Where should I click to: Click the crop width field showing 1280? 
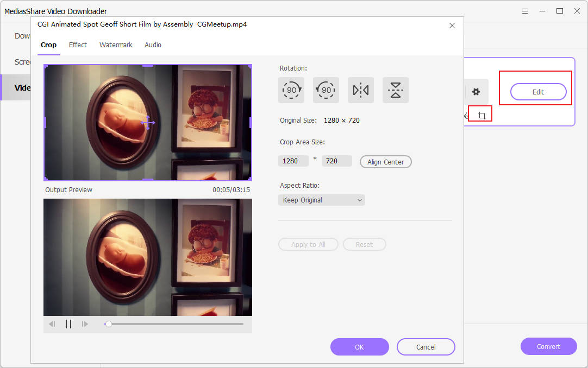point(293,161)
